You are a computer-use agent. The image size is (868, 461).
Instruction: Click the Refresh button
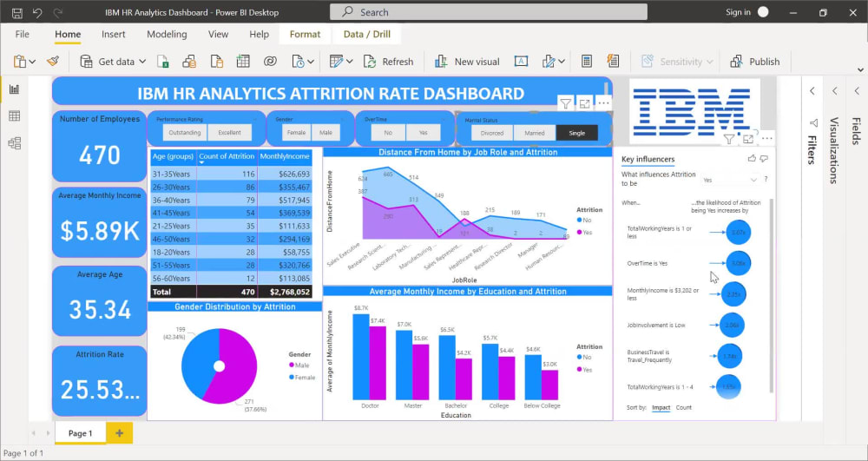[389, 62]
